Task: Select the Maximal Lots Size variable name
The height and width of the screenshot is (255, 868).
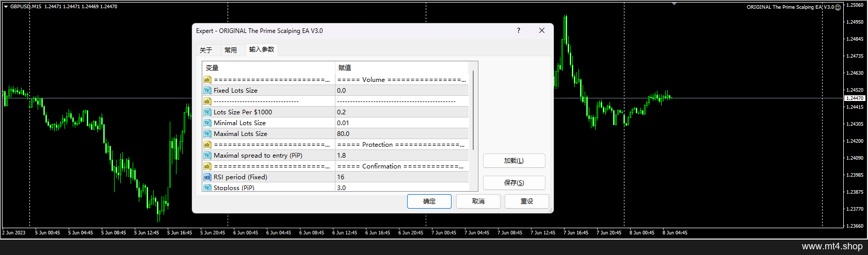Action: tap(240, 134)
